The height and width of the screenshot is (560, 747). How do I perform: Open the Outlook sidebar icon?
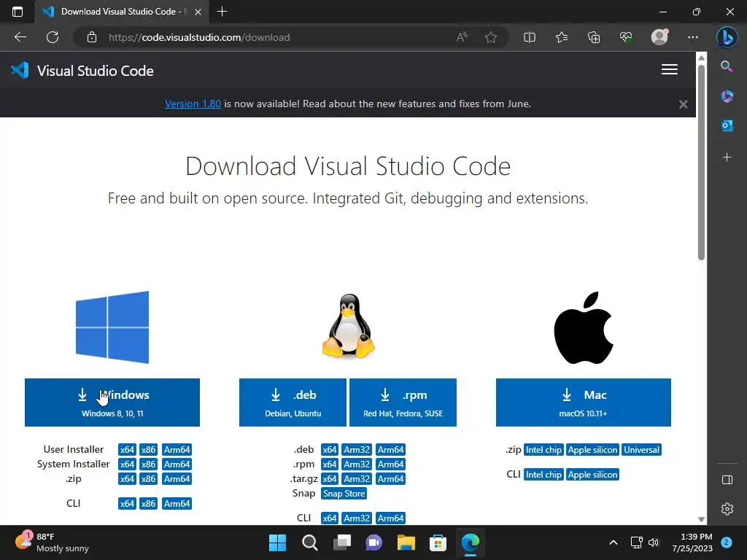(727, 125)
